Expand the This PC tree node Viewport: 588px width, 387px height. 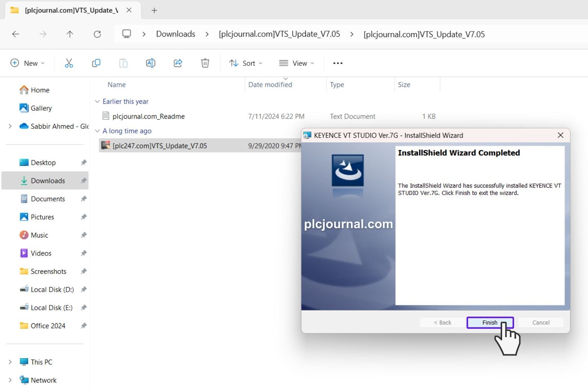pyautogui.click(x=10, y=362)
